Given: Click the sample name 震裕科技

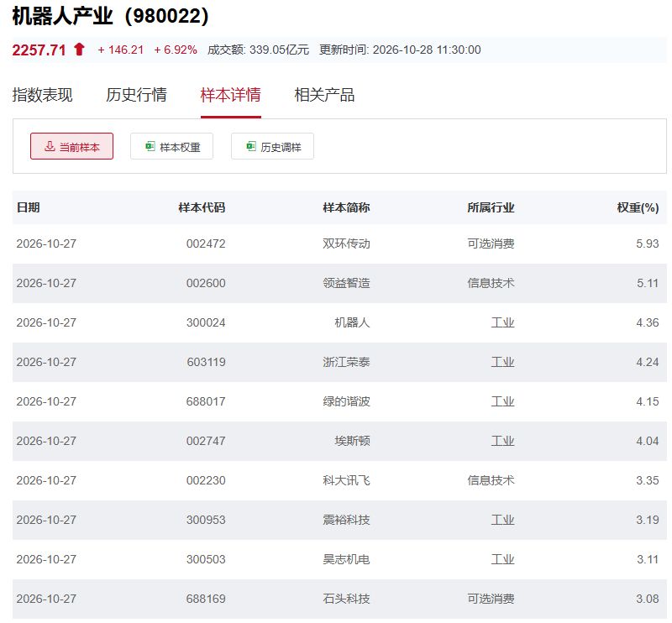Looking at the screenshot, I should pyautogui.click(x=346, y=520).
